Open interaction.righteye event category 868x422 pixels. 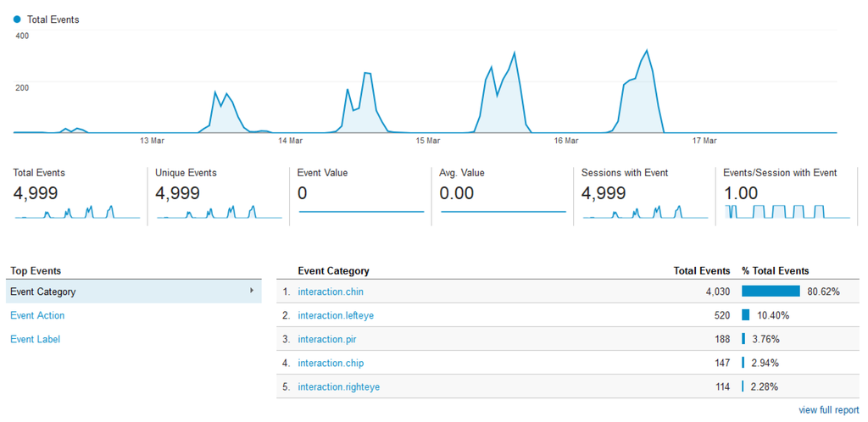pos(339,386)
